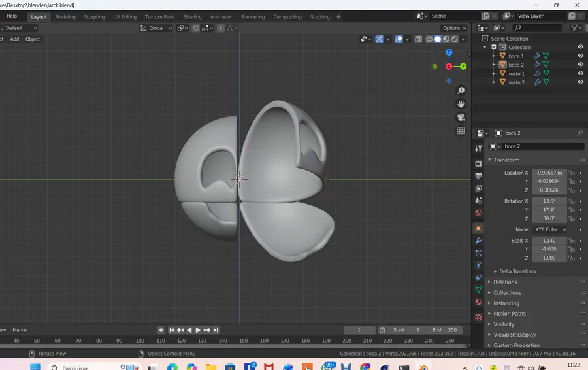588x370 pixels.
Task: Expand the Delta Transform section
Action: 517,271
